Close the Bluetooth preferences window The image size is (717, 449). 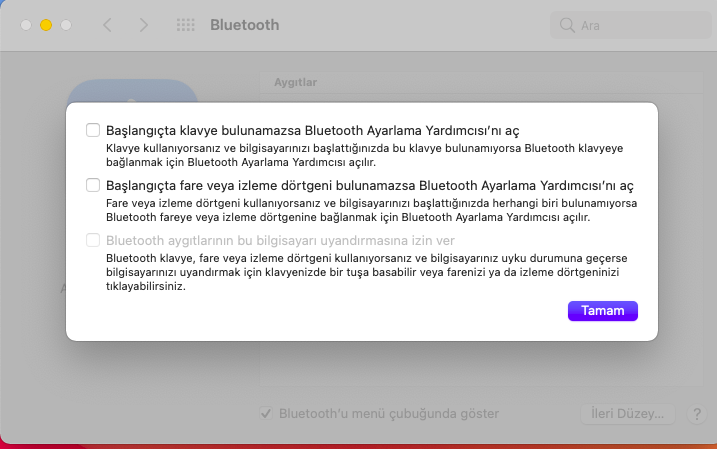[x=25, y=25]
